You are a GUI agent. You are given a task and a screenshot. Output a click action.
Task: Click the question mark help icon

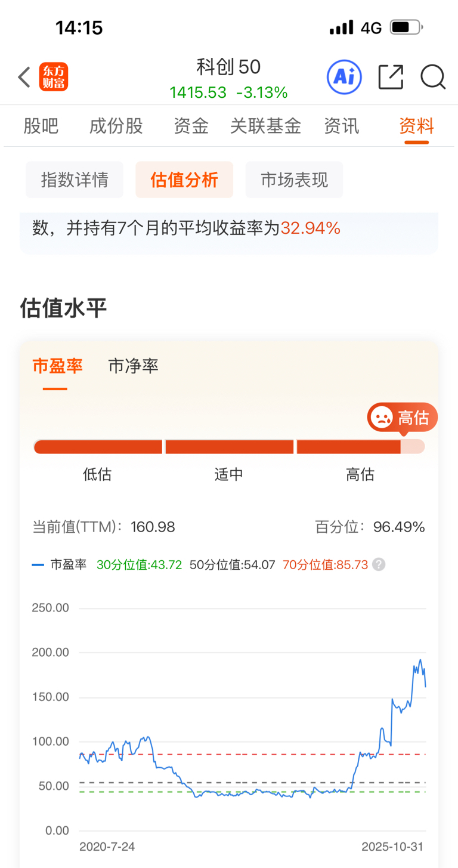coord(379,565)
